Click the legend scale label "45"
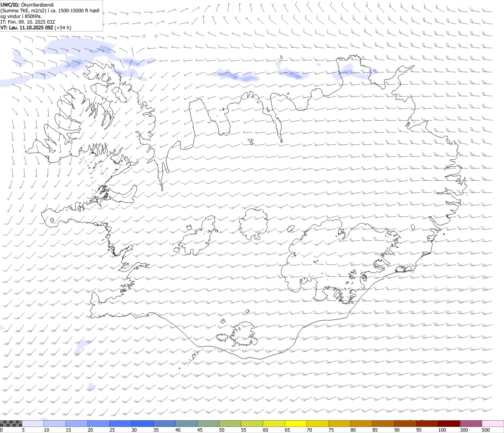 tap(199, 430)
